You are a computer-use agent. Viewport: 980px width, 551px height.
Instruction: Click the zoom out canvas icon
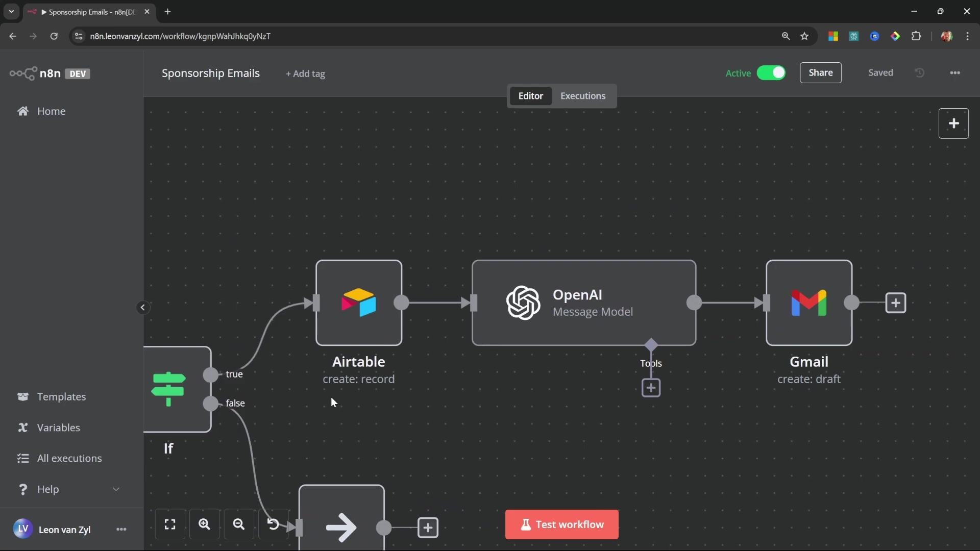click(239, 524)
